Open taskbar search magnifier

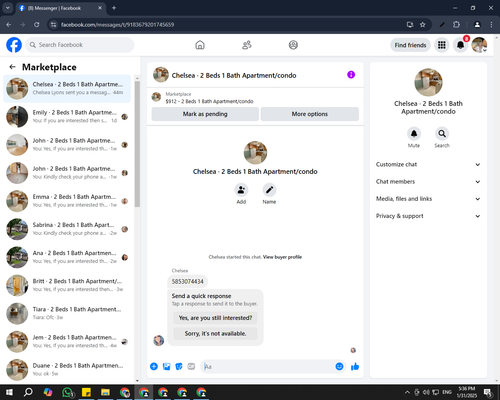coord(28,392)
